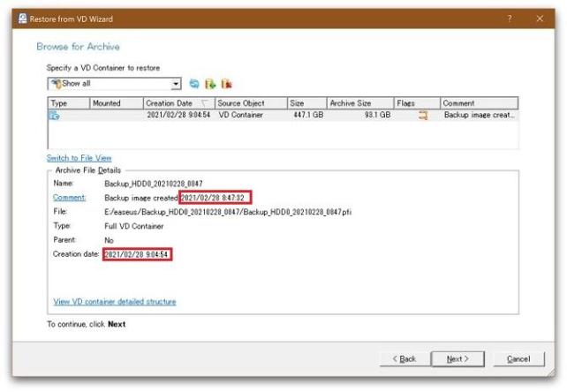
Task: Click the Back button
Action: pyautogui.click(x=404, y=358)
